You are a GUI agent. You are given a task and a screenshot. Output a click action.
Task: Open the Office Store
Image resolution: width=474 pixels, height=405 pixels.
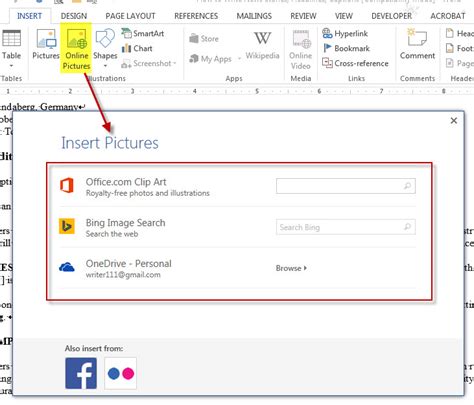(x=204, y=39)
